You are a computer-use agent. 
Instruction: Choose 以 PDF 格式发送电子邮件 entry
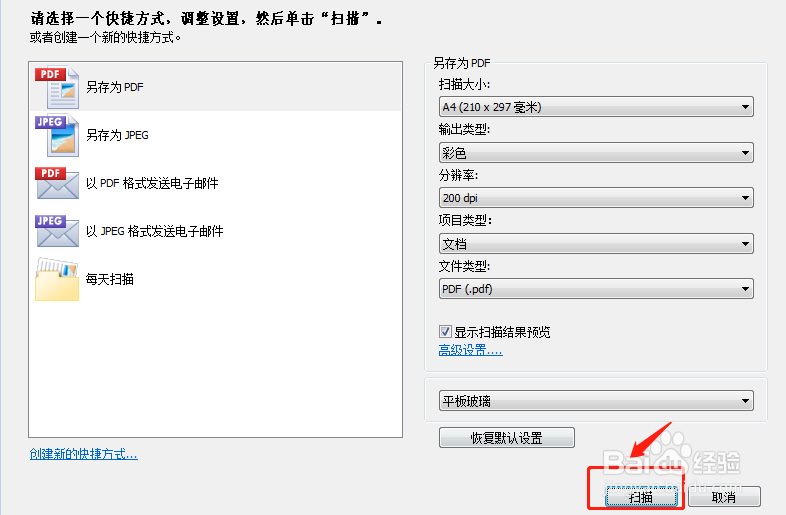pyautogui.click(x=152, y=184)
